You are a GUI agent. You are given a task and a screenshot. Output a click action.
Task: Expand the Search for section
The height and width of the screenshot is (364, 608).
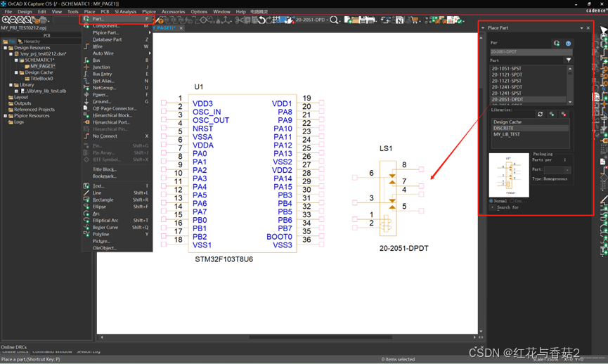click(493, 207)
